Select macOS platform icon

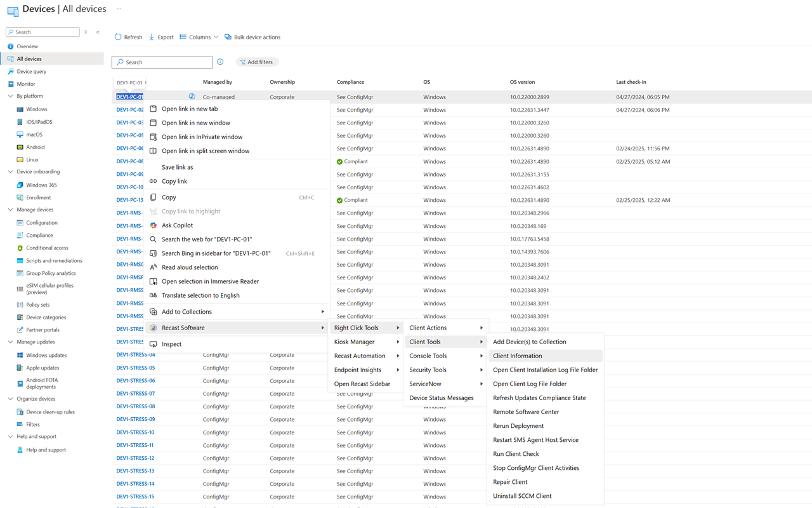pyautogui.click(x=20, y=135)
